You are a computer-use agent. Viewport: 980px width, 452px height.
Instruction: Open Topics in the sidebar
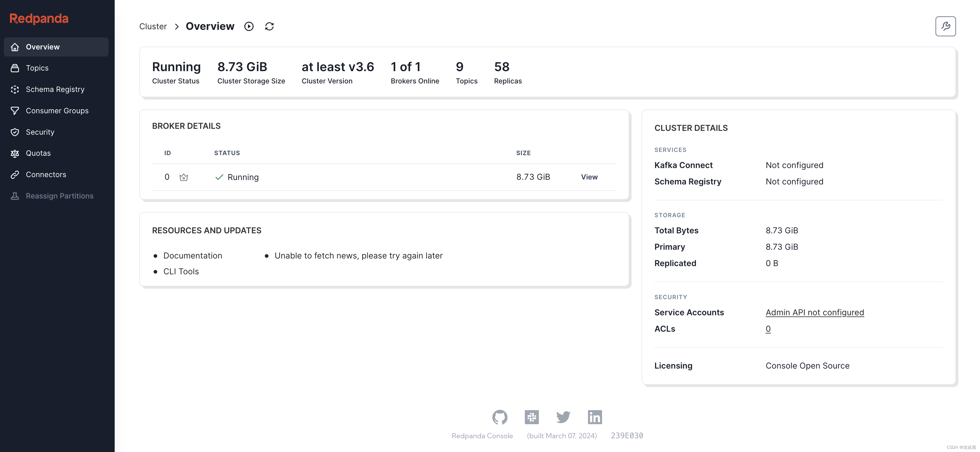(37, 68)
